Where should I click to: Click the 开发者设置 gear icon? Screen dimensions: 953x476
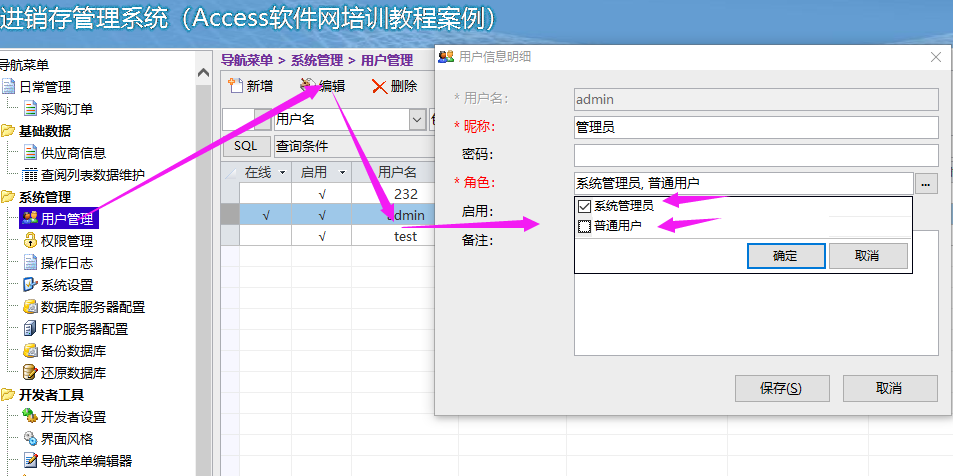pos(30,416)
